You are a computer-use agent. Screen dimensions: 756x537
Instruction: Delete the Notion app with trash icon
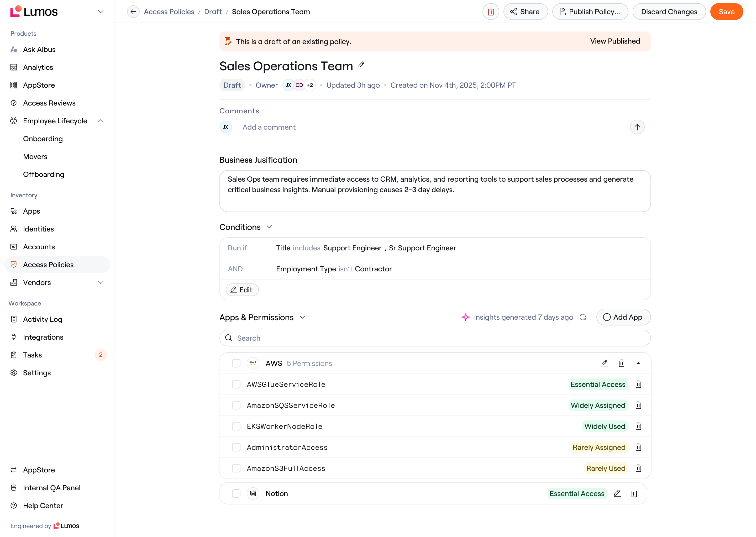[634, 493]
